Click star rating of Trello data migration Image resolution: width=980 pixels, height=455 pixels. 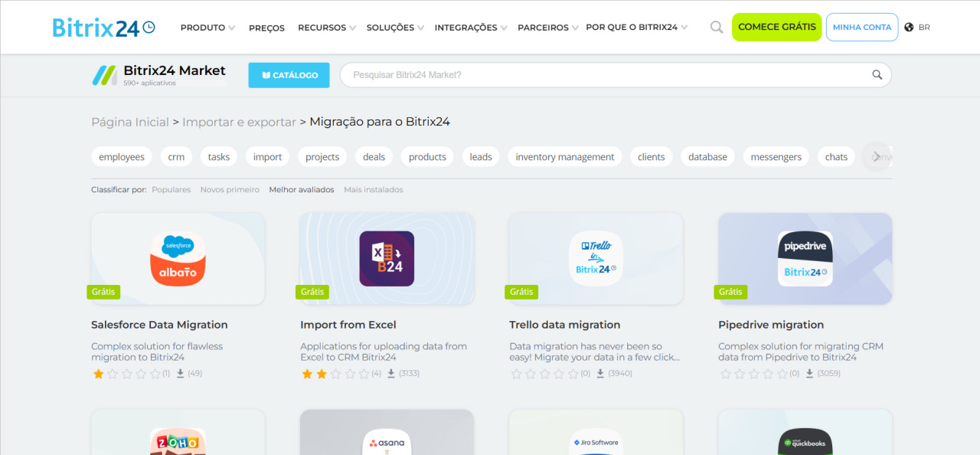544,374
